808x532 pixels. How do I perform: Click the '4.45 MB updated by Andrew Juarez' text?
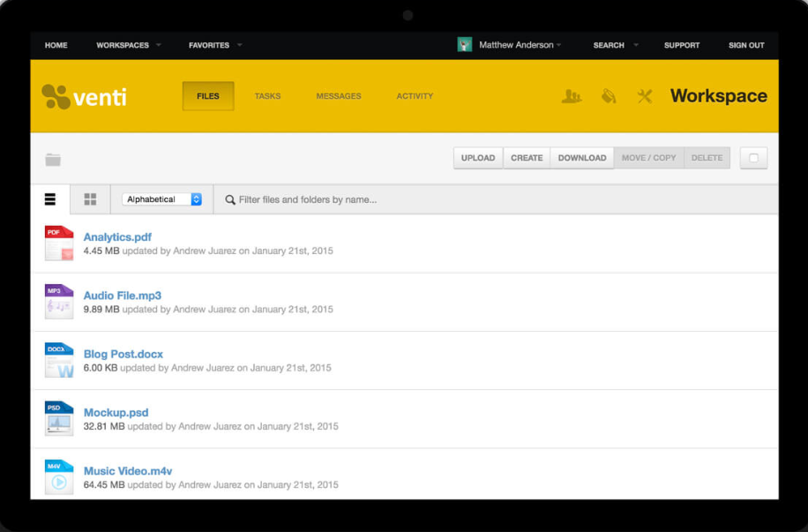point(208,251)
